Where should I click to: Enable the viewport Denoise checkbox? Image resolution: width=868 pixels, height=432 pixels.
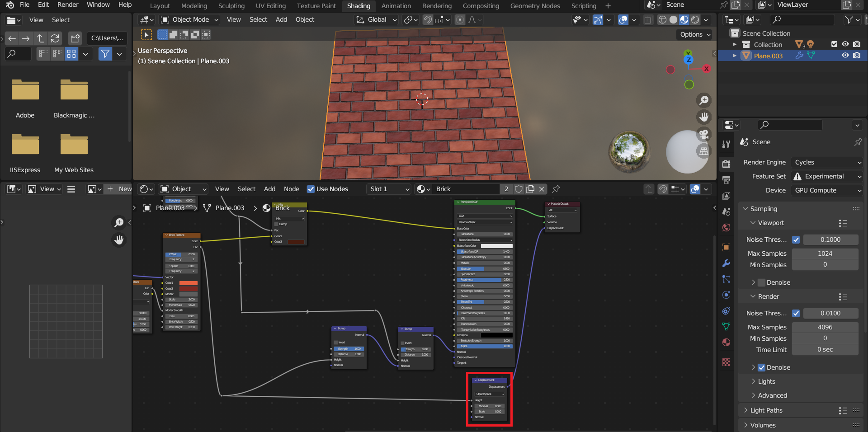tap(762, 282)
